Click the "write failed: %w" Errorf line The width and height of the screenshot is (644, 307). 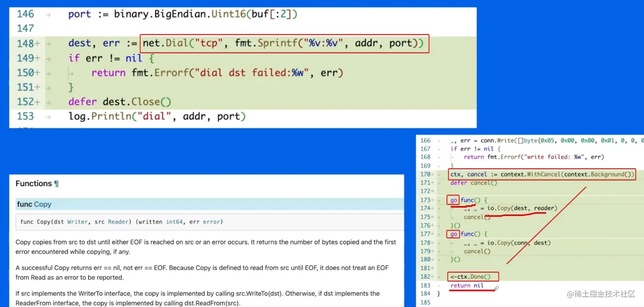click(x=534, y=157)
